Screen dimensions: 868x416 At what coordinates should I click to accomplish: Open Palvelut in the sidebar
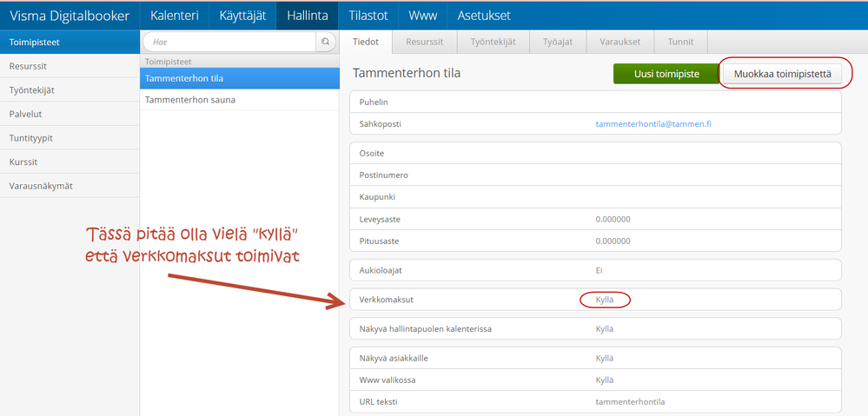[70, 114]
